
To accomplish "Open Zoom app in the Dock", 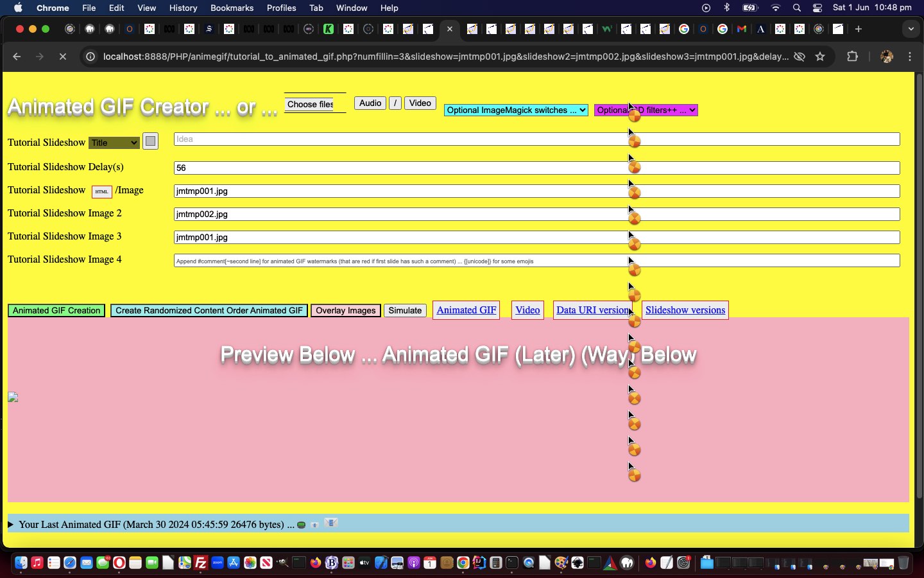I will pyautogui.click(x=218, y=563).
